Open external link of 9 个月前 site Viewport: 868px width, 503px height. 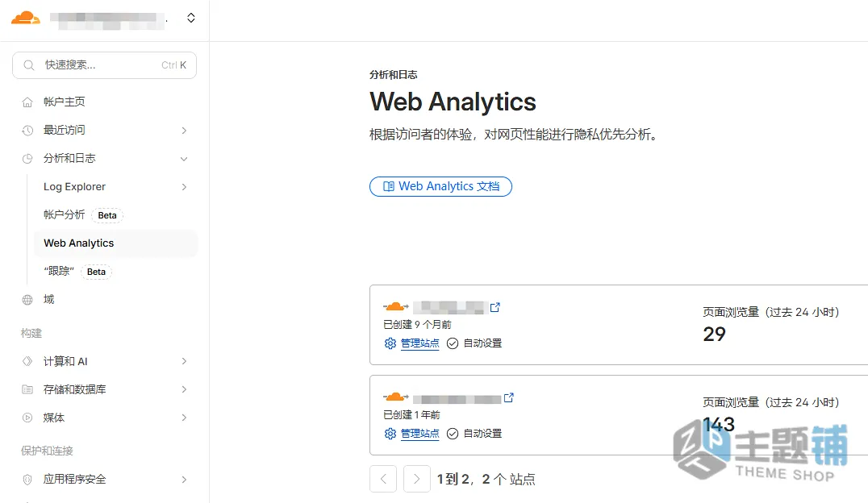tap(495, 306)
